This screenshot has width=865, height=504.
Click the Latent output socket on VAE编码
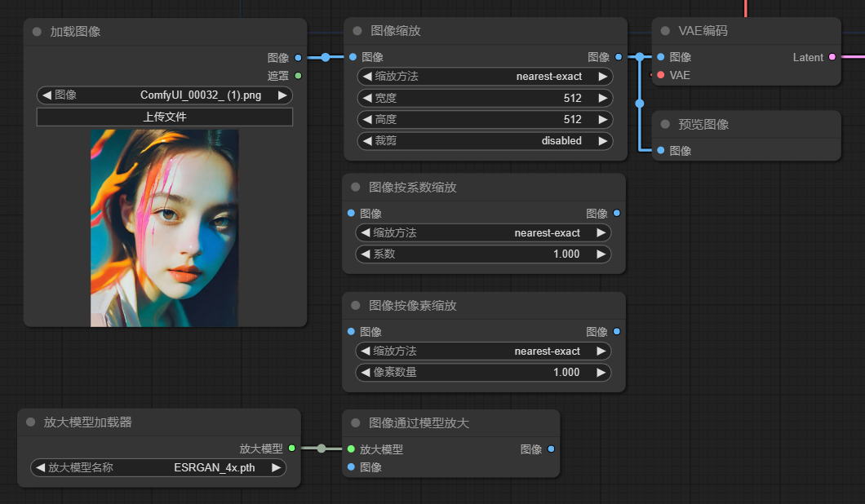(x=832, y=57)
